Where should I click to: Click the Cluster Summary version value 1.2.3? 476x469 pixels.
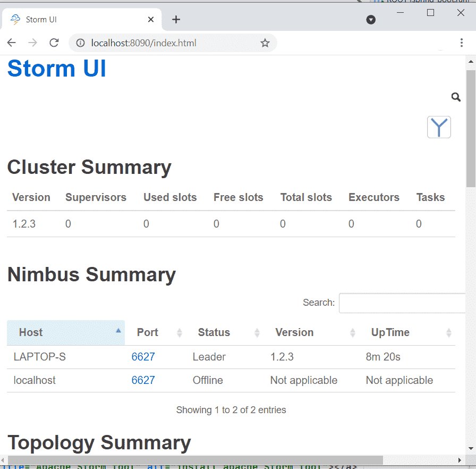click(x=24, y=224)
